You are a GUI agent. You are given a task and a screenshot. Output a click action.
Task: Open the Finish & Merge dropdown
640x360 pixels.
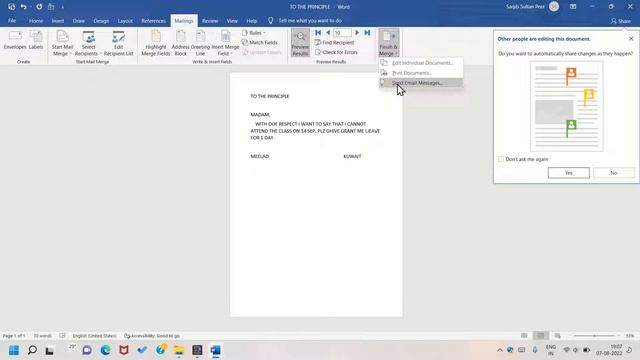389,43
